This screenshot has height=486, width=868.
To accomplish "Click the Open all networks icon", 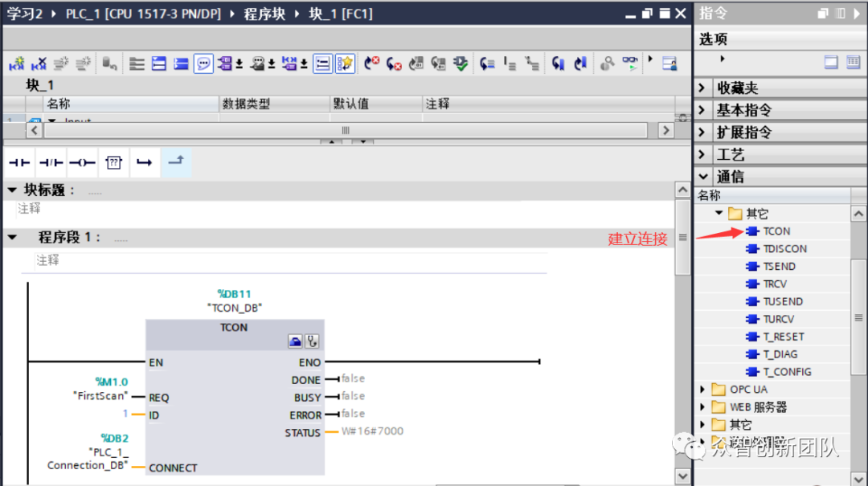I will 137,63.
